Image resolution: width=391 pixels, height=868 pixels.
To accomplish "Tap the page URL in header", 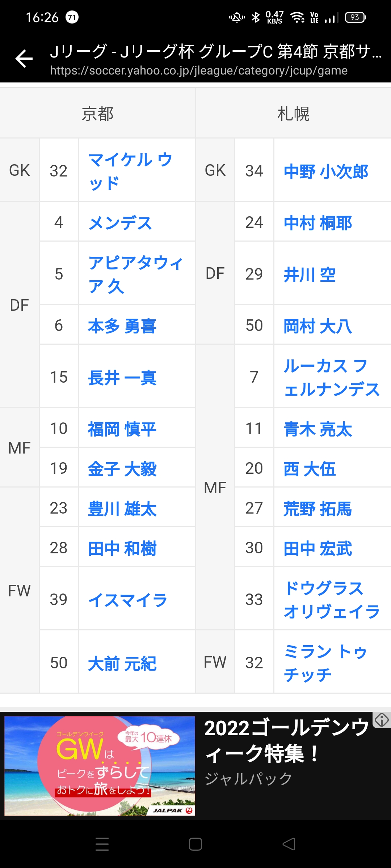I will 198,71.
